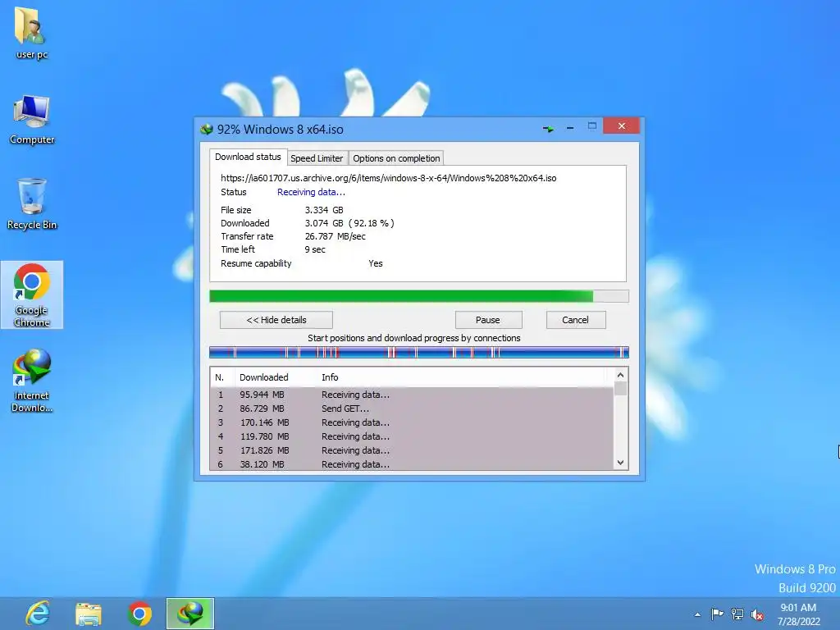Click the Resume capability Yes value
This screenshot has width=840, height=630.
coord(376,263)
